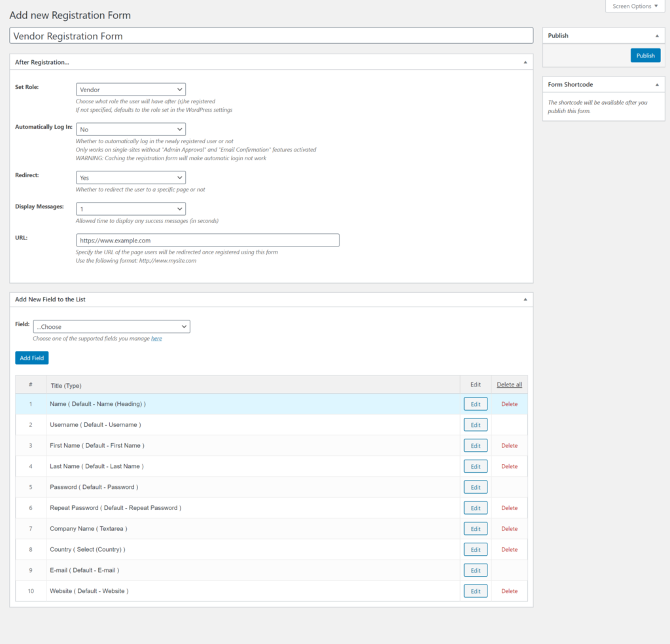Image resolution: width=670 pixels, height=644 pixels.
Task: Open the Redirect dropdown
Action: (x=131, y=178)
